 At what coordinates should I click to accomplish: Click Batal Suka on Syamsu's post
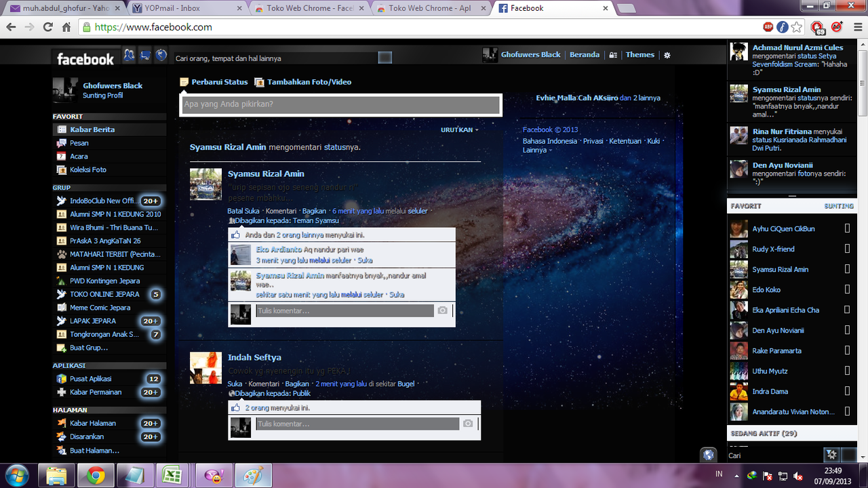243,211
